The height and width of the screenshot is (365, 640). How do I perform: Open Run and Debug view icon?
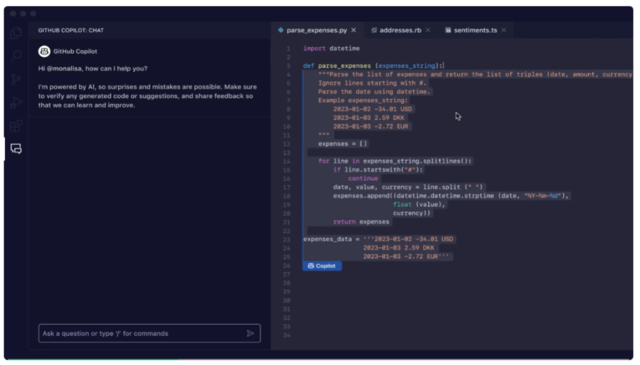click(x=16, y=102)
